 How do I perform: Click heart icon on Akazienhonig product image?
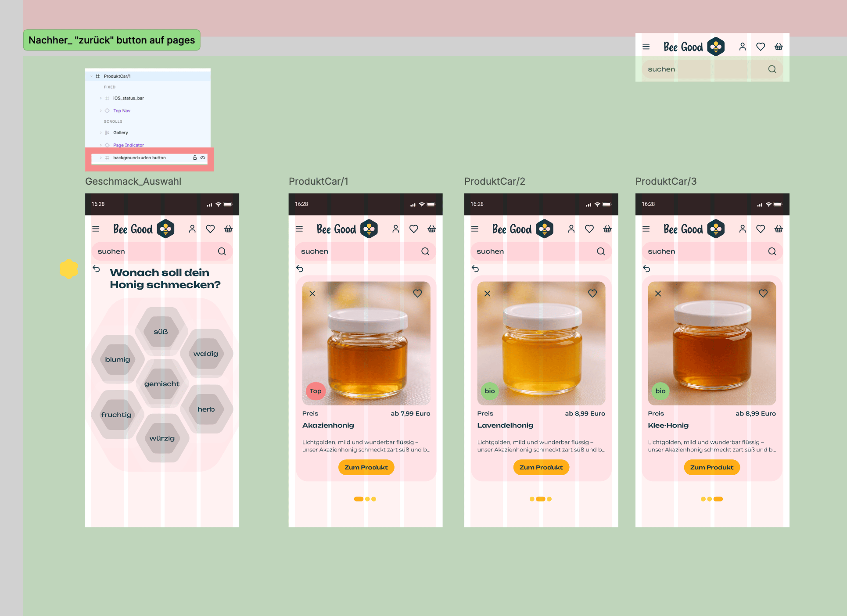click(417, 294)
